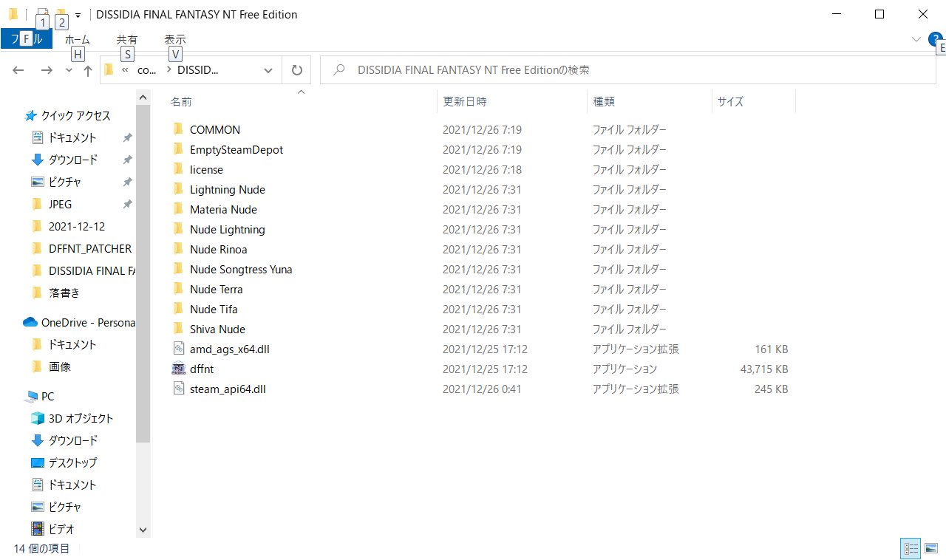
Task: Click the breadcrumb overflow « chevron
Action: pos(125,70)
